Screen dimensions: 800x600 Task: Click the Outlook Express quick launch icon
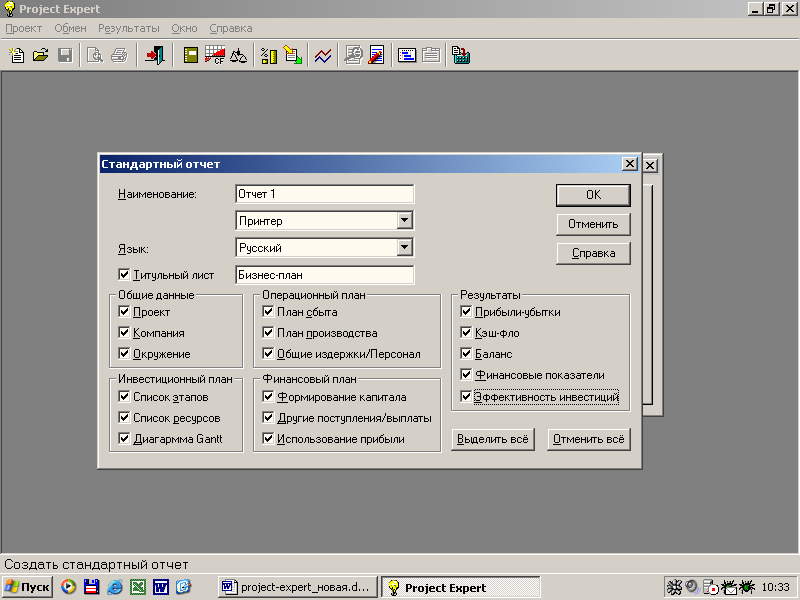click(x=184, y=587)
